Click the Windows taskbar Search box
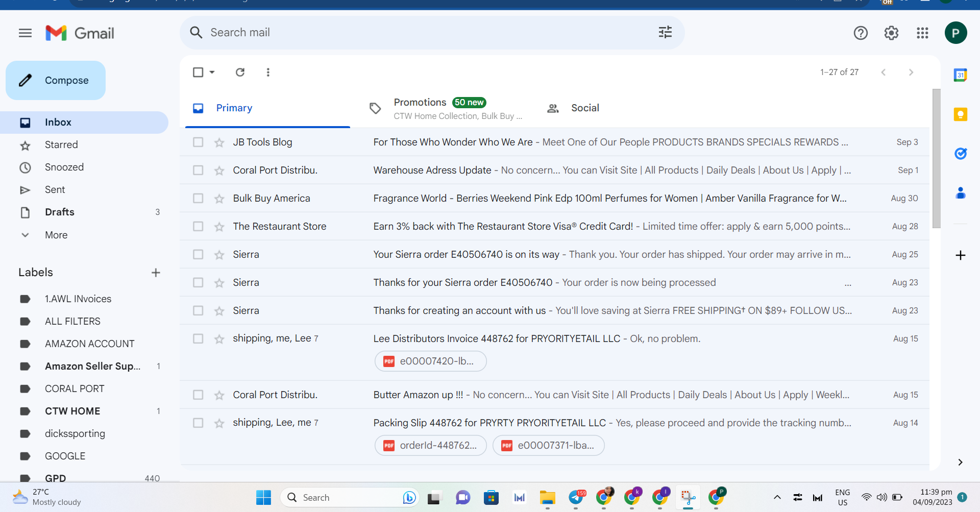The height and width of the screenshot is (512, 980). (x=349, y=497)
